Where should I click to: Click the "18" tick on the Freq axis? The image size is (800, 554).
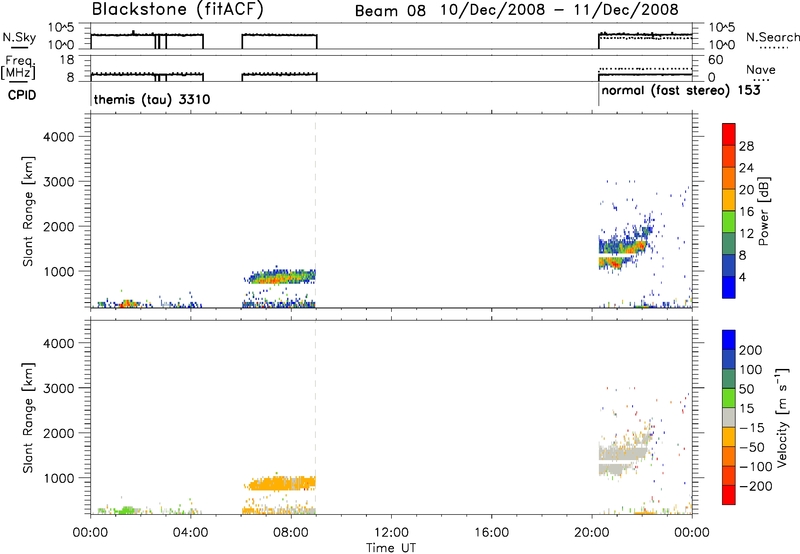point(67,60)
